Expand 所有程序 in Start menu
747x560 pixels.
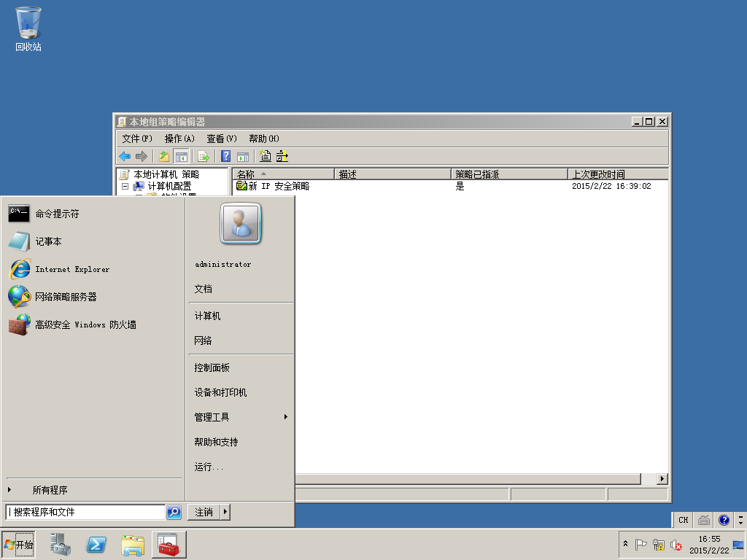click(50, 490)
